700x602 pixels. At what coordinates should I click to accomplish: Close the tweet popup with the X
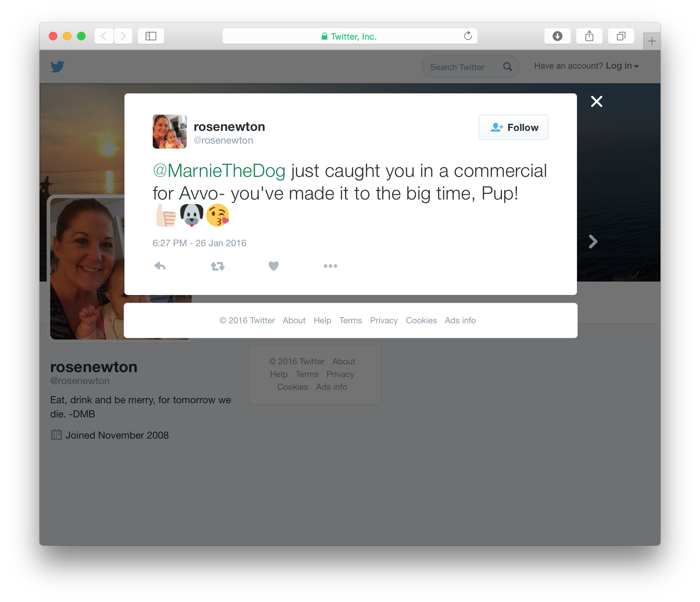[597, 102]
